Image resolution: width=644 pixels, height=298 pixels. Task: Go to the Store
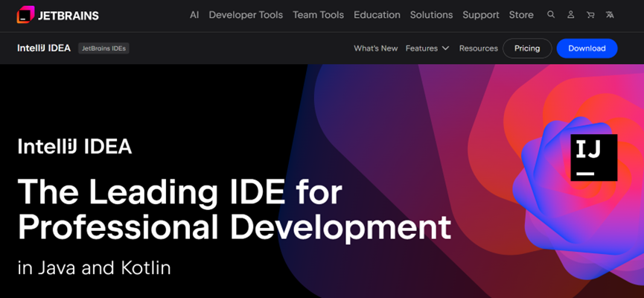pos(521,15)
